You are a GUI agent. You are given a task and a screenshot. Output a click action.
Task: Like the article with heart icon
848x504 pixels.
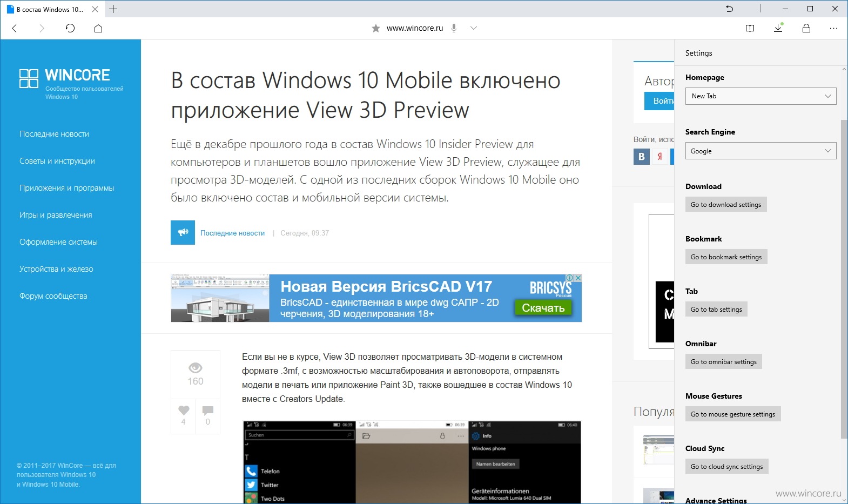click(184, 410)
